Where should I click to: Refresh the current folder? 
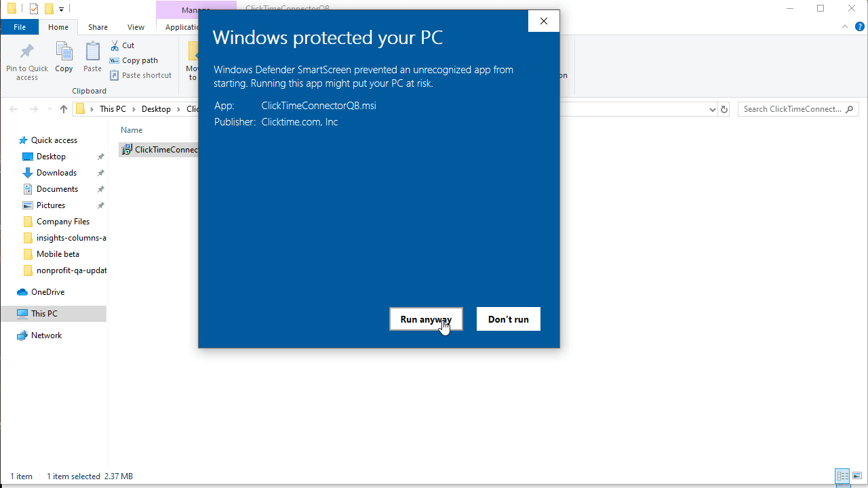[724, 109]
